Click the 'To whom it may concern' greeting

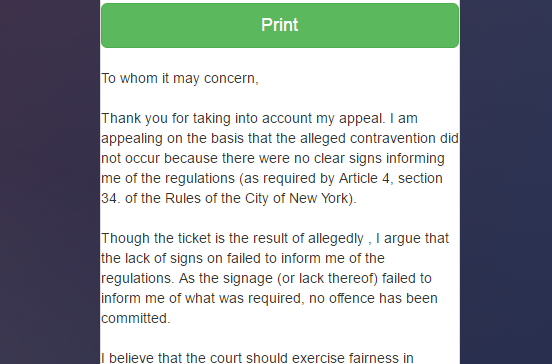pos(180,79)
